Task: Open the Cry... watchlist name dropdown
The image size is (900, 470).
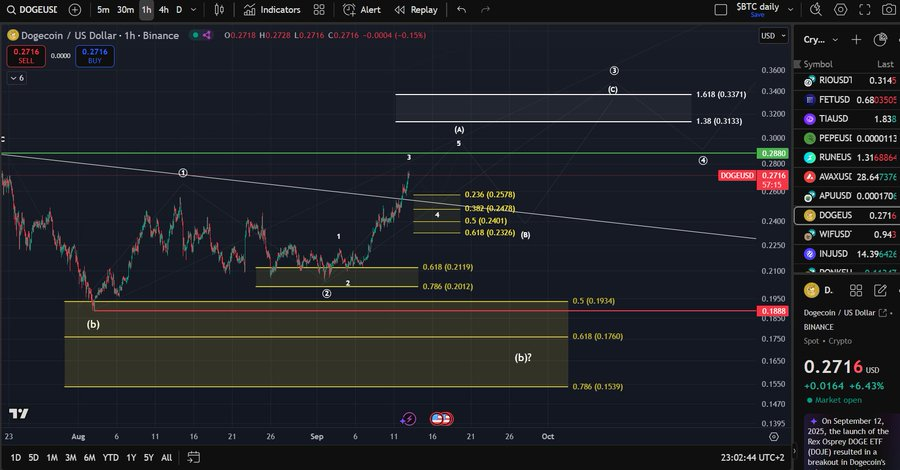Action: pyautogui.click(x=821, y=40)
